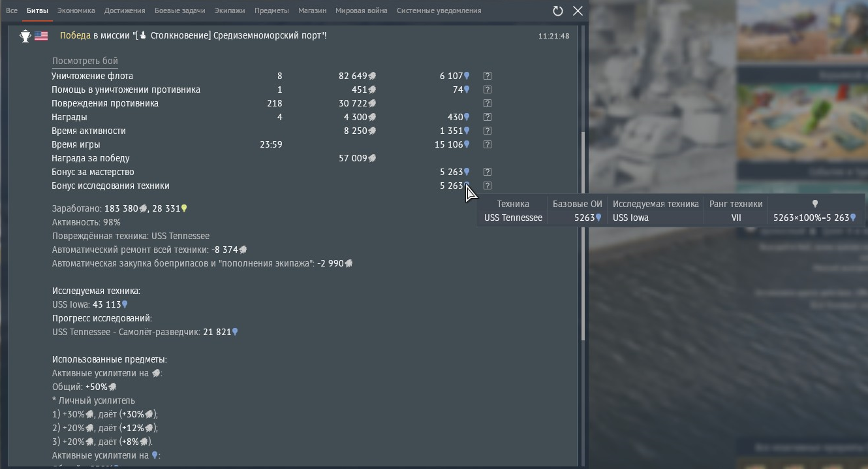The image size is (868, 469).
Task: Click the Награды silver value 4 300
Action: 356,117
